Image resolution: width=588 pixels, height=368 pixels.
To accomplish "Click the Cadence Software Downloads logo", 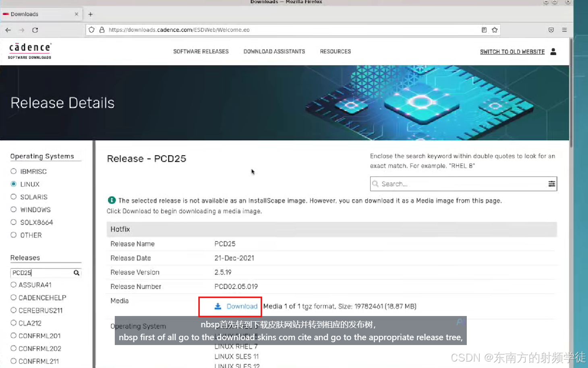I will click(x=30, y=51).
